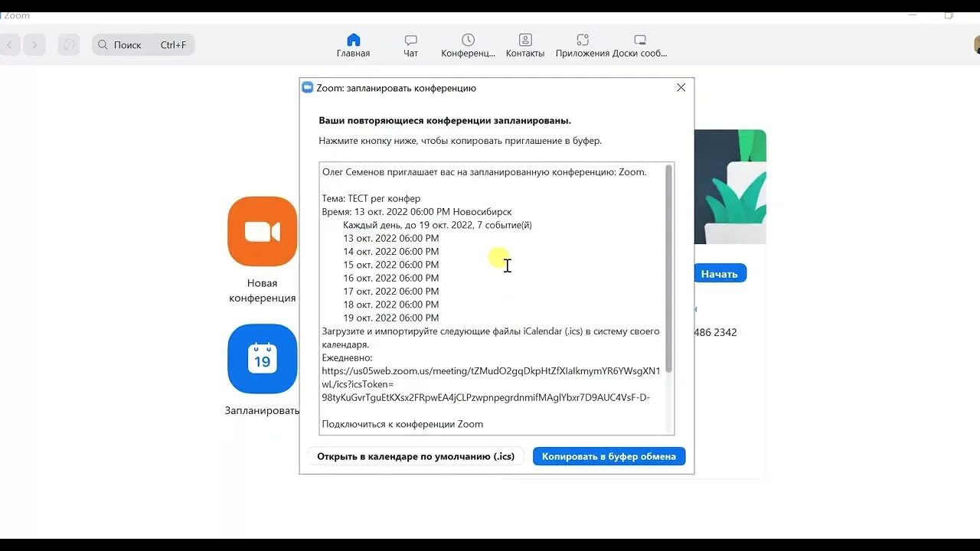Click Копировать в буфер обмена button
Viewport: 980px width, 551px height.
[609, 456]
